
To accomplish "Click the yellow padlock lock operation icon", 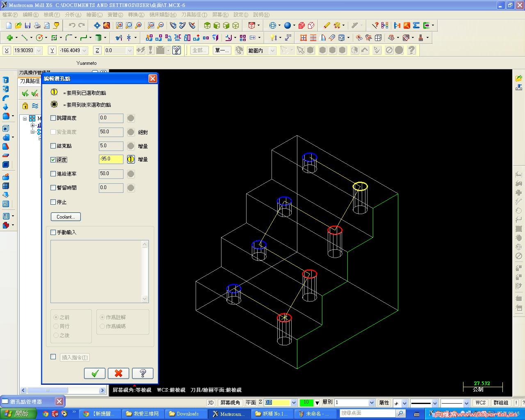I will tap(25, 106).
